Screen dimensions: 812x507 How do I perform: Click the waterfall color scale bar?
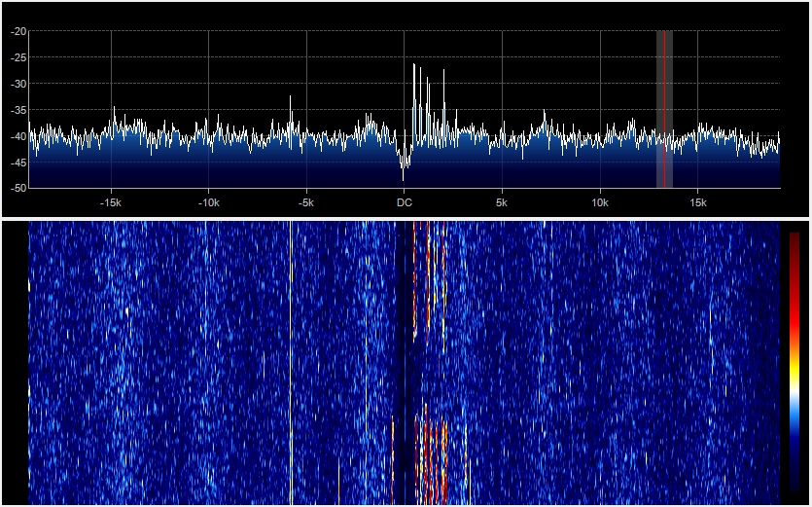coord(794,360)
